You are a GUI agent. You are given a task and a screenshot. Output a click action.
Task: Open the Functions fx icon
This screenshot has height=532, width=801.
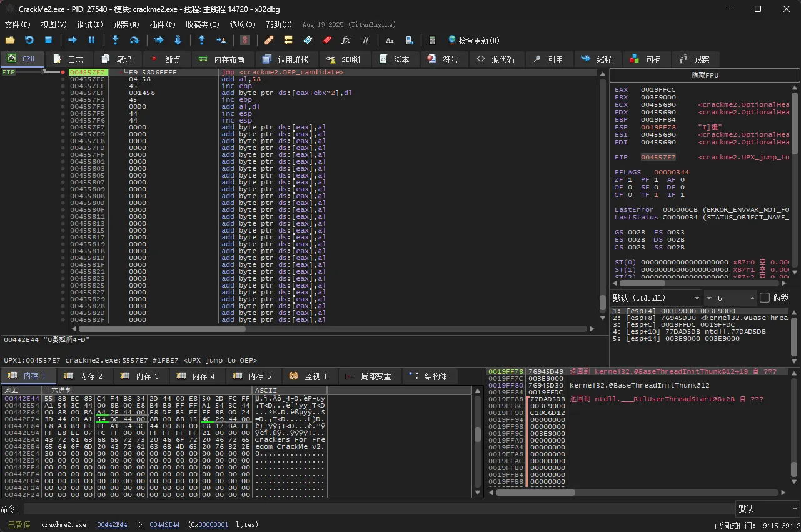346,40
